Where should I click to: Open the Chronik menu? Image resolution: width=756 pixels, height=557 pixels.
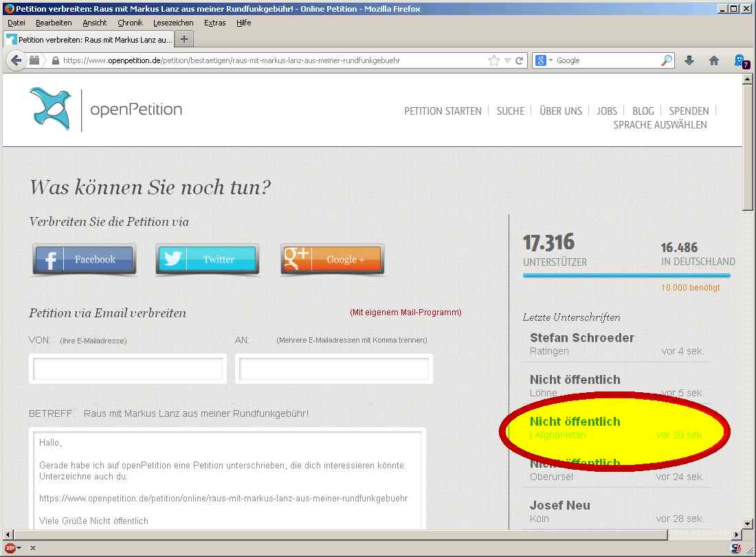130,23
